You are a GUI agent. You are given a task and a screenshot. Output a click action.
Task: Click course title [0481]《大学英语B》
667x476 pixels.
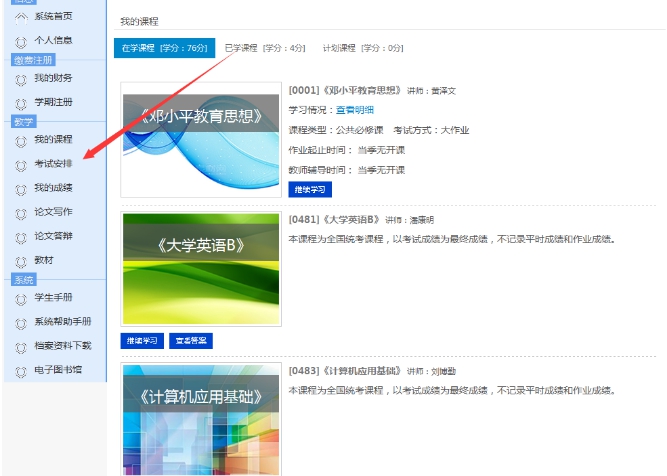334,219
